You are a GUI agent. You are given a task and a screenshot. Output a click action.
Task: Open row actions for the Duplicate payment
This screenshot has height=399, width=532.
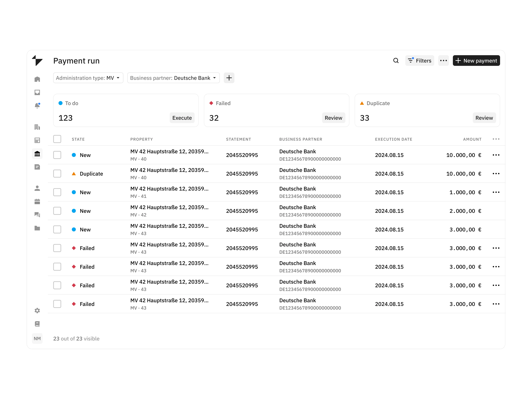[496, 174]
